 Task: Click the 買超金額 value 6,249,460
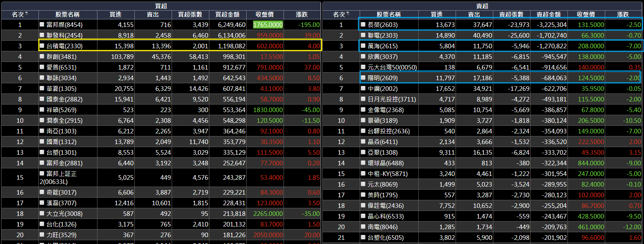(232, 25)
